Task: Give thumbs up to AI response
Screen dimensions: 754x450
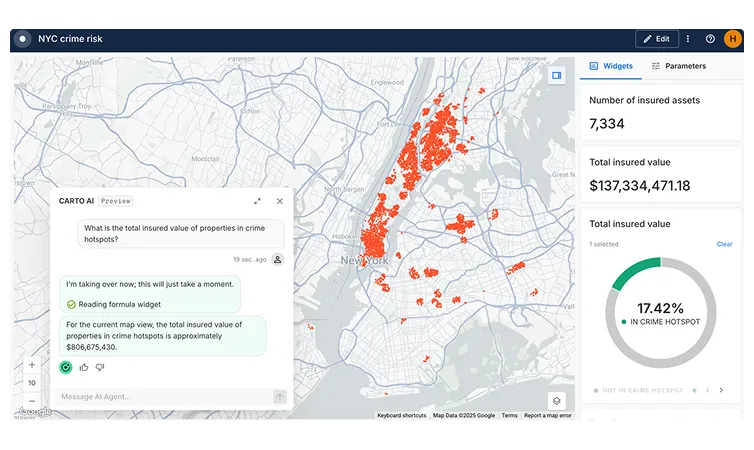Action: tap(84, 367)
